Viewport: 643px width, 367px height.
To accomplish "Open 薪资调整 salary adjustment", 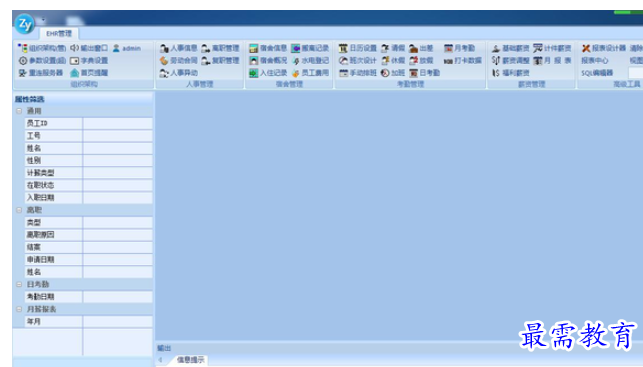I will (x=511, y=61).
